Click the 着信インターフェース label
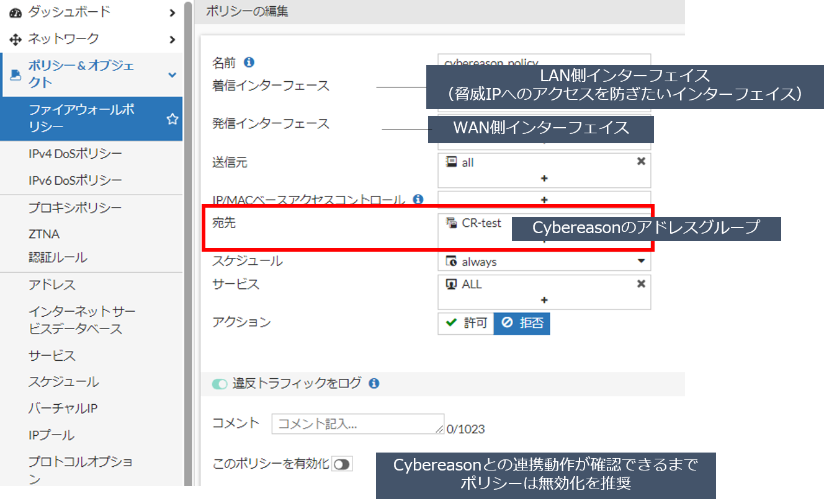Viewport: 824px width, 504px height. tap(271, 86)
